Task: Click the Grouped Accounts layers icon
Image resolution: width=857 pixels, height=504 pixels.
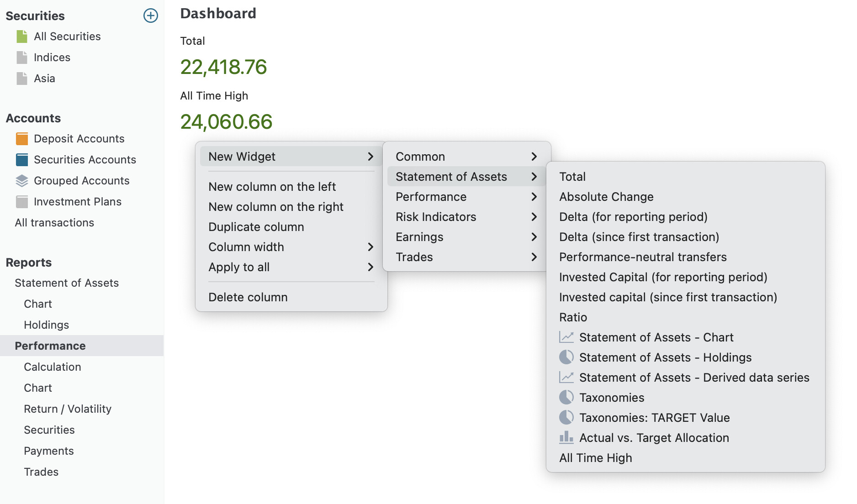Action: (x=22, y=181)
